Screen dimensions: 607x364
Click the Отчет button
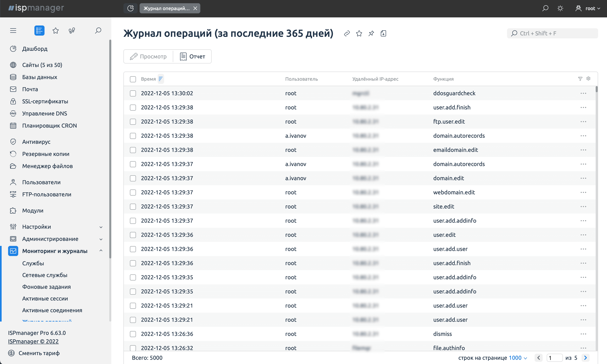coord(192,56)
